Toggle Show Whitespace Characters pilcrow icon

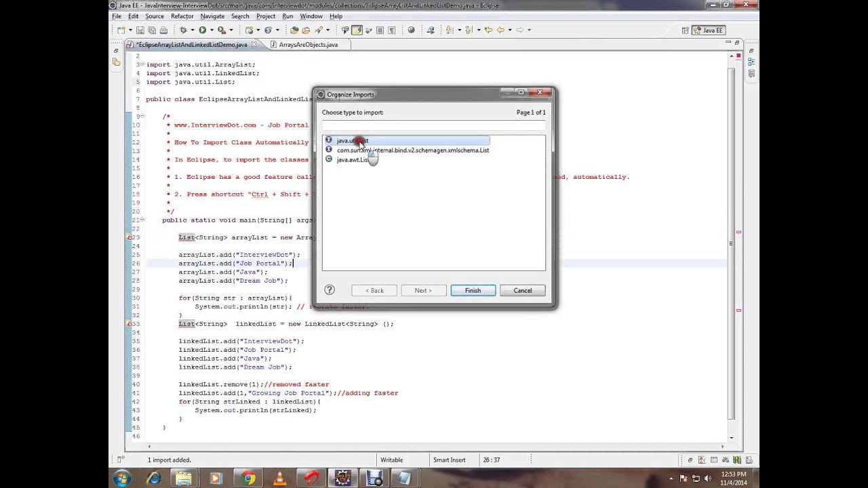391,30
